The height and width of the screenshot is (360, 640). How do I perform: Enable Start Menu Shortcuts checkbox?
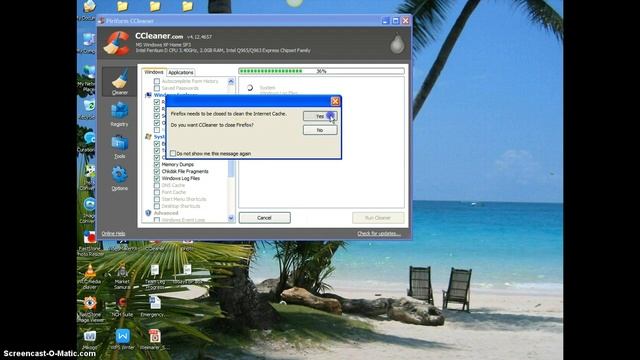click(x=157, y=199)
